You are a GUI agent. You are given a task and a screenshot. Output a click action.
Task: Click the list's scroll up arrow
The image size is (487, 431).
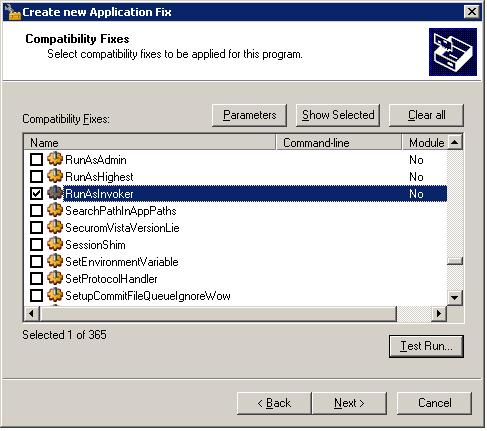(454, 142)
